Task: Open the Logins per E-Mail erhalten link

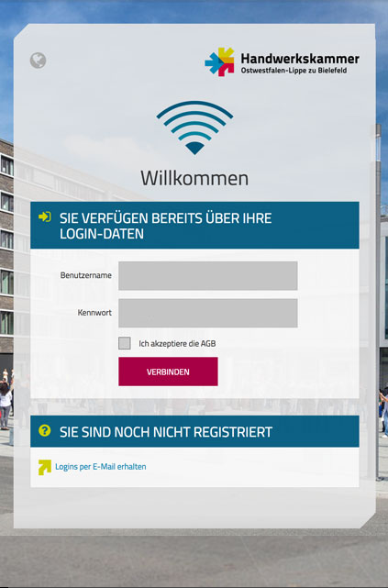Action: click(x=101, y=467)
